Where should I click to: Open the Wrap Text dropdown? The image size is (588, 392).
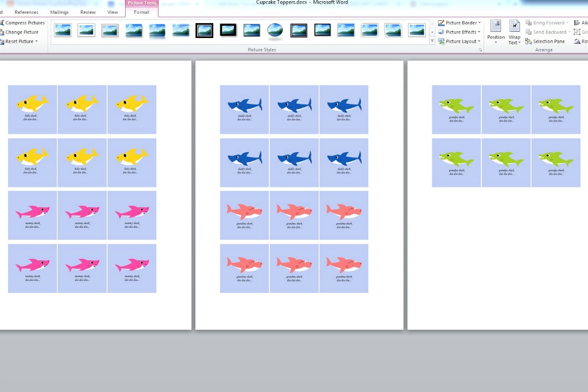[514, 32]
